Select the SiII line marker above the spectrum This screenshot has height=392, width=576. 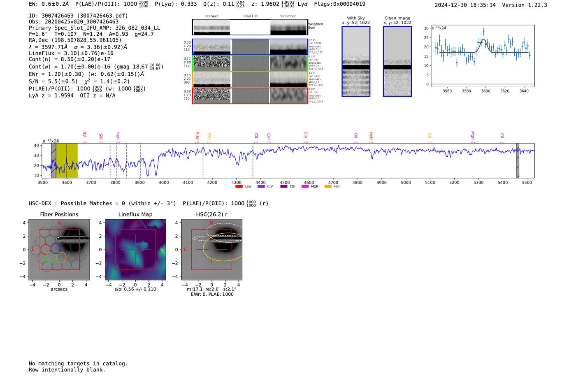click(x=100, y=137)
